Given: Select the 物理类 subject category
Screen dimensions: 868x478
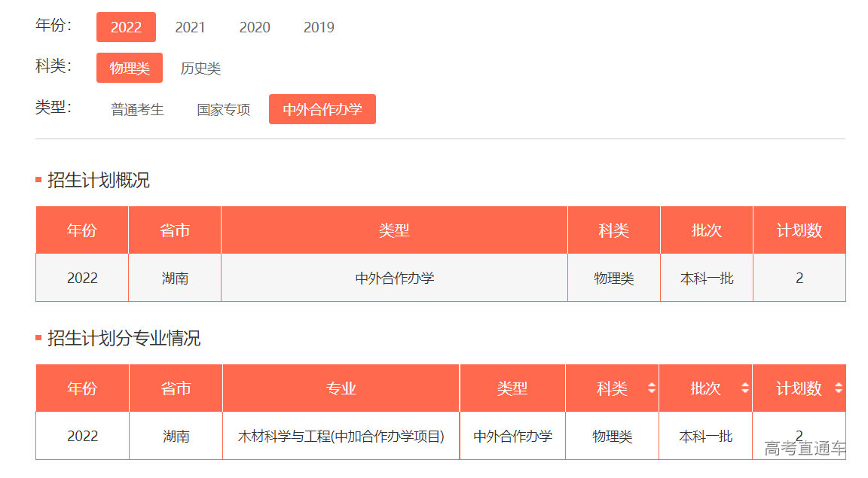Looking at the screenshot, I should (130, 69).
